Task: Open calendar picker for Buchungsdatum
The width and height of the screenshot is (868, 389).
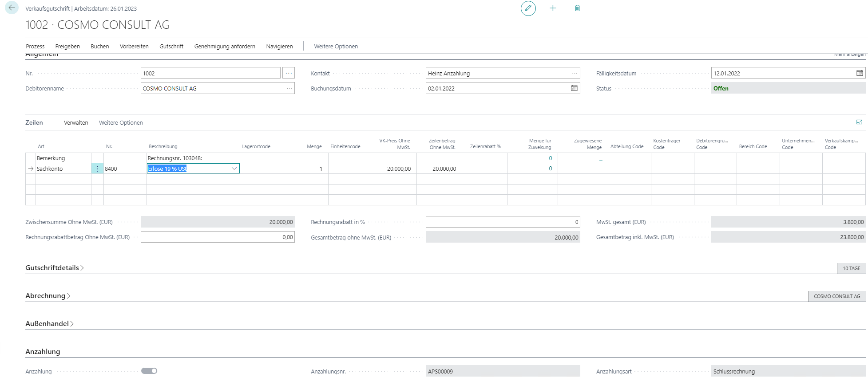Action: (574, 88)
